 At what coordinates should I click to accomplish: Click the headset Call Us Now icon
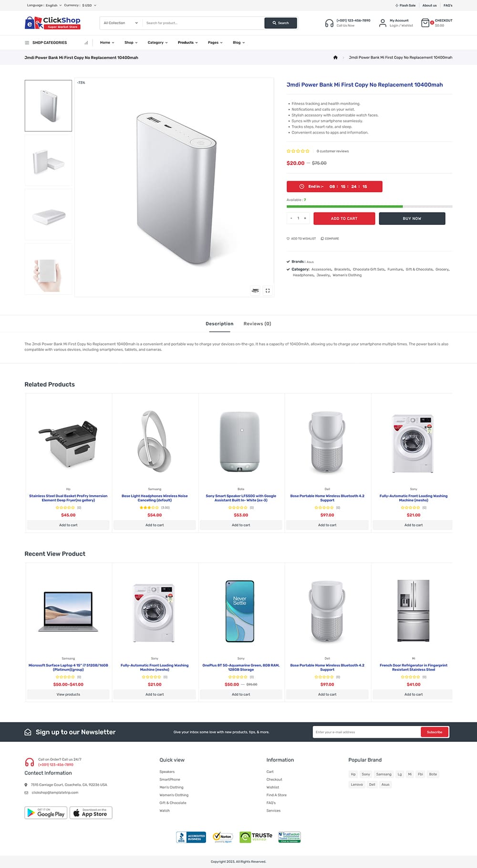coord(329,23)
